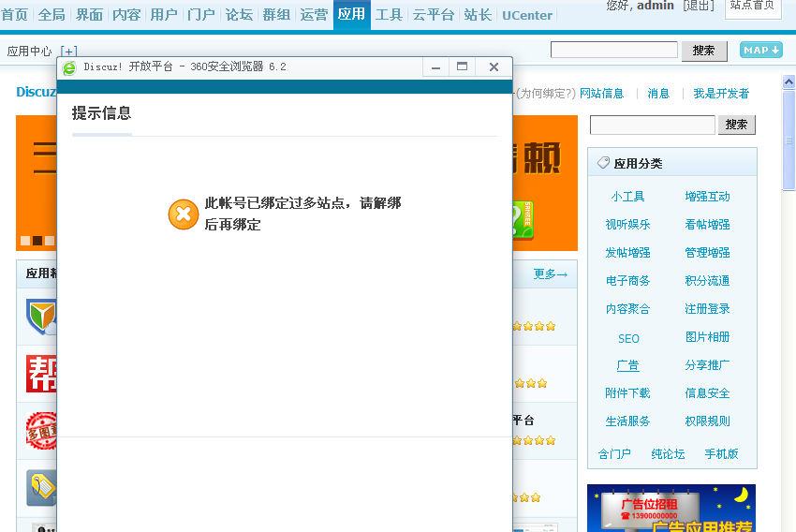This screenshot has height=532, width=796.
Task: Open the 消息 link
Action: [658, 94]
